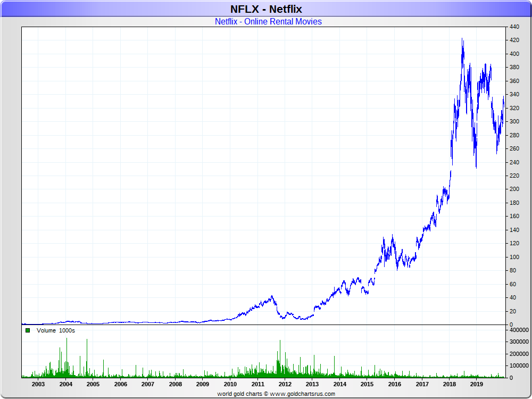Click the goldchartsrus.com copyright text

[x=276, y=394]
